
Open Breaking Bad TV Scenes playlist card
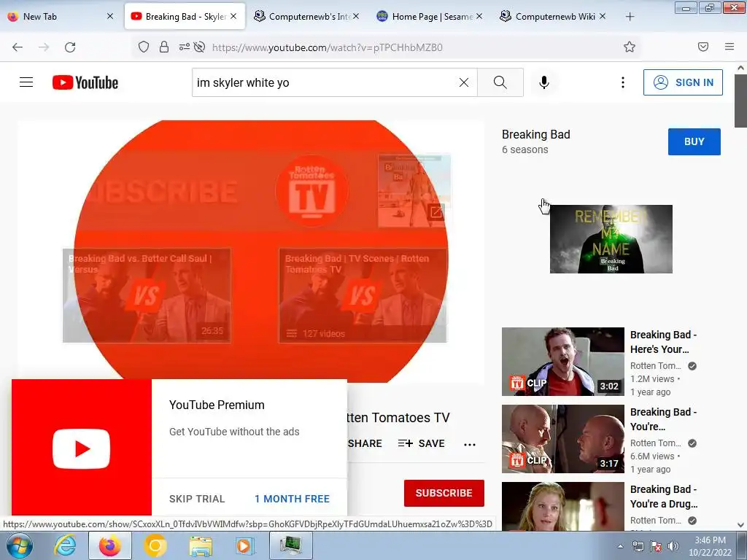click(x=363, y=295)
